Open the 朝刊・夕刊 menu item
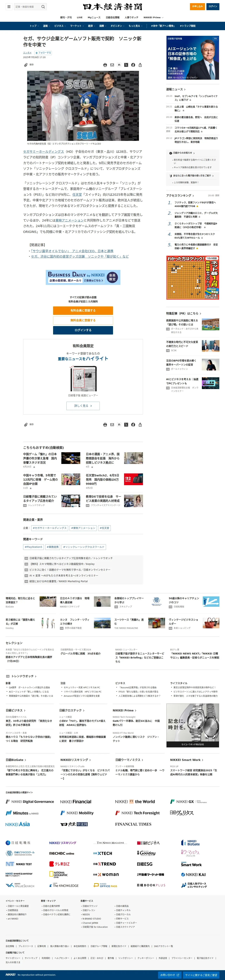This screenshot has width=225, height=980. 66,17
